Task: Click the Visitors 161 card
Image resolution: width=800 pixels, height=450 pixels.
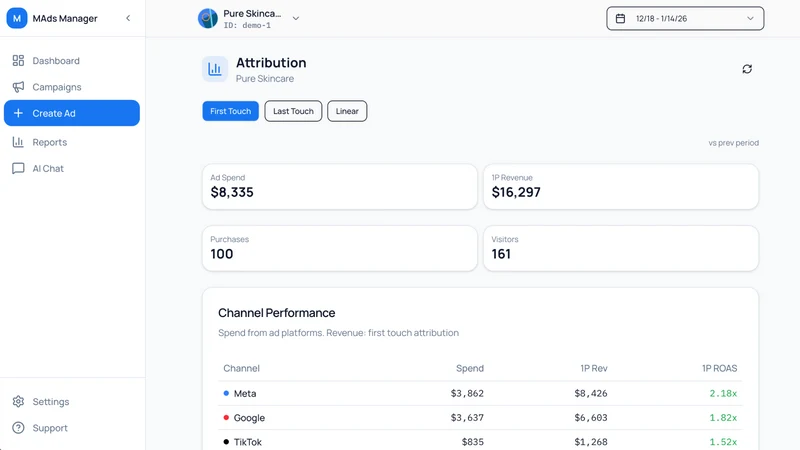Action: coord(621,248)
